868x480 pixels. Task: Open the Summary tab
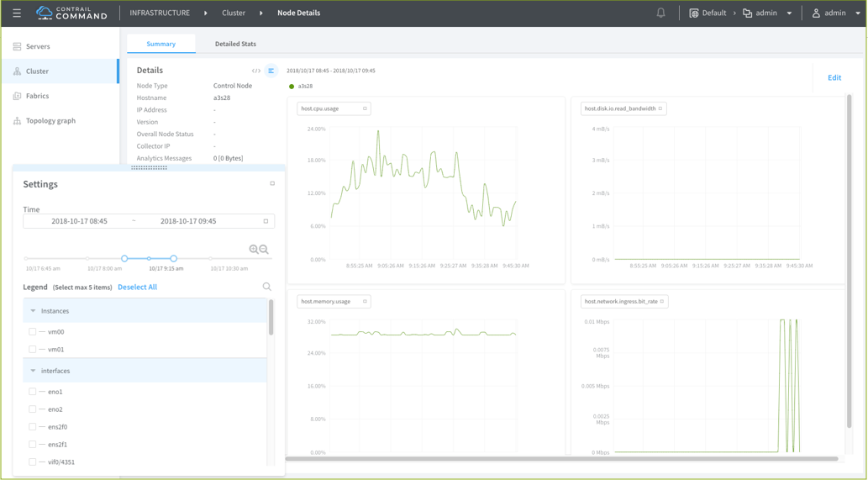[x=161, y=44]
